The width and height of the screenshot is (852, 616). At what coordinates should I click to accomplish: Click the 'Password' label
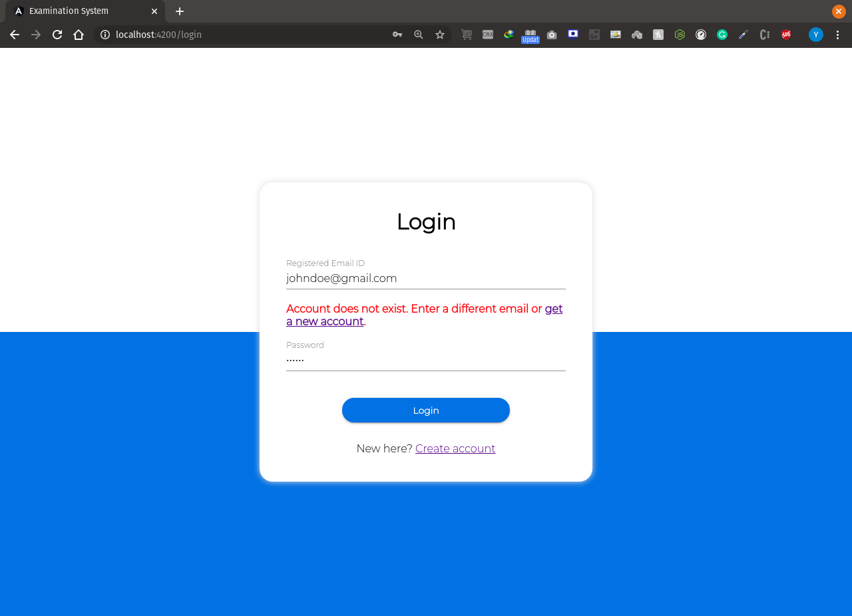click(x=305, y=345)
